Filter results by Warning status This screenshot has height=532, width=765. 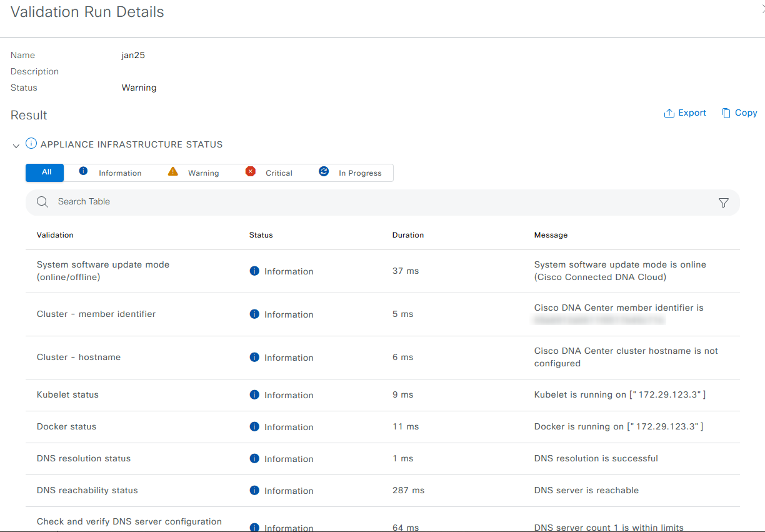pos(194,173)
